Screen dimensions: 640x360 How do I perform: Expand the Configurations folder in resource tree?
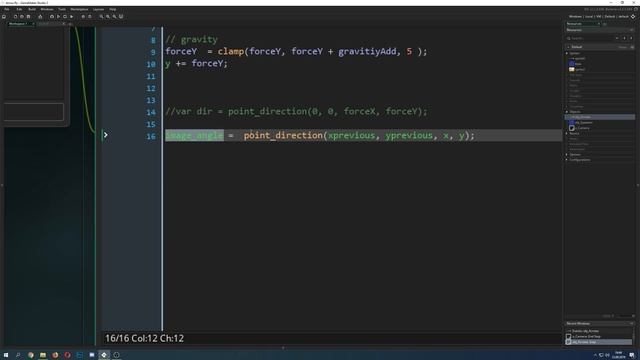click(x=567, y=160)
